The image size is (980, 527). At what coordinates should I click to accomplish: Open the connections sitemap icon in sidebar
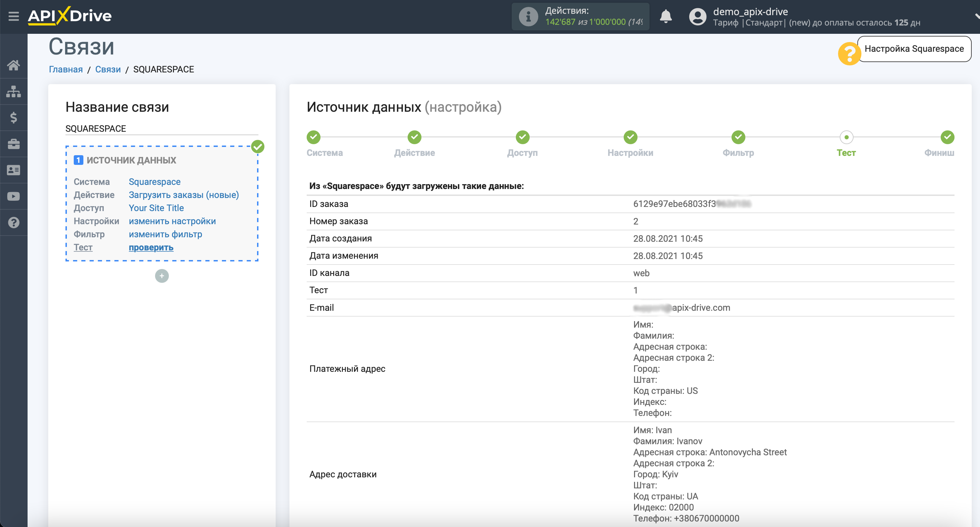coord(14,91)
